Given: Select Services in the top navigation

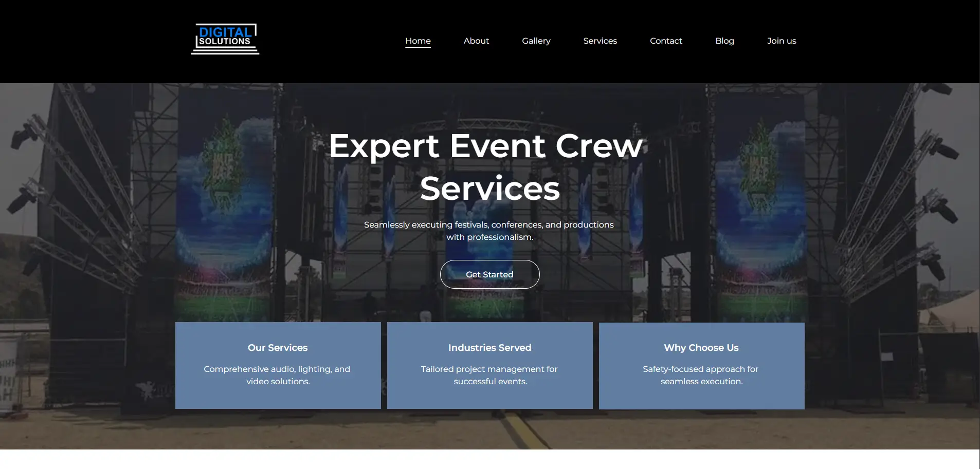Looking at the screenshot, I should tap(600, 41).
